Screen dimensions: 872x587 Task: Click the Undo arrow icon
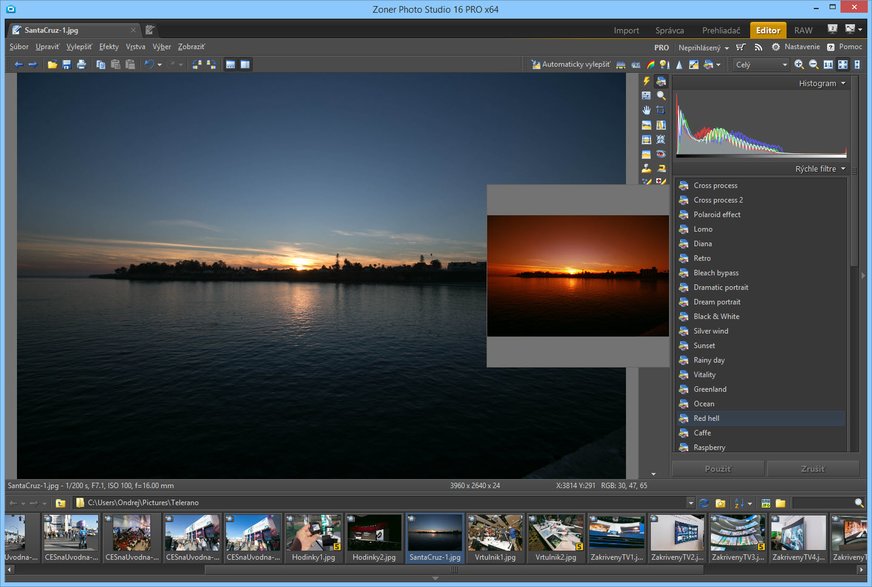[x=149, y=65]
